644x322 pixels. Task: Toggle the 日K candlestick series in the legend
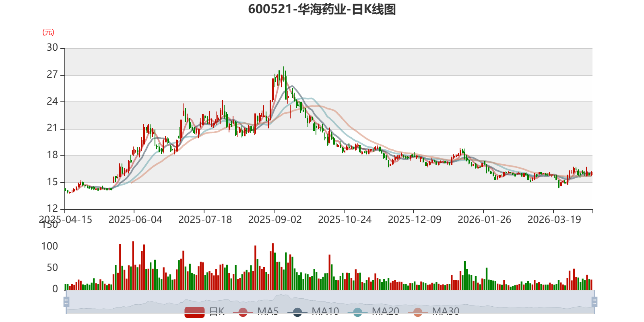point(204,312)
